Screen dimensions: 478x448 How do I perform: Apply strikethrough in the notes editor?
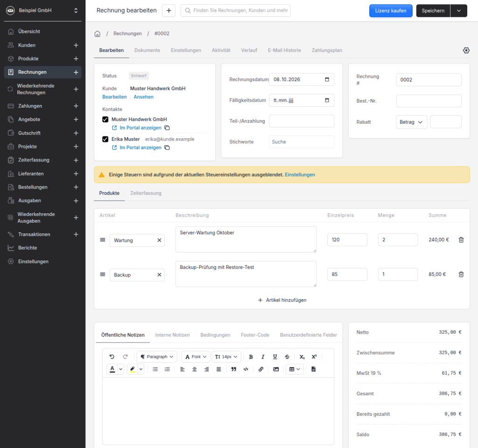click(287, 357)
